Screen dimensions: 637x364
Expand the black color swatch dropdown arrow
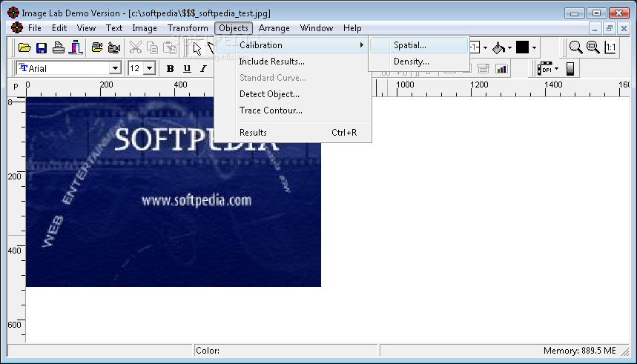534,48
